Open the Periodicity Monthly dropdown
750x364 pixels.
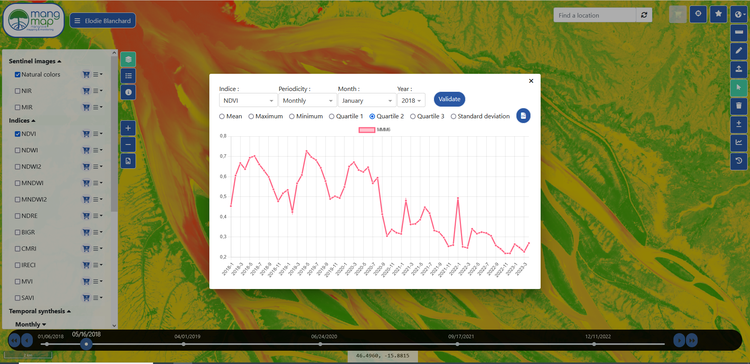(x=307, y=100)
